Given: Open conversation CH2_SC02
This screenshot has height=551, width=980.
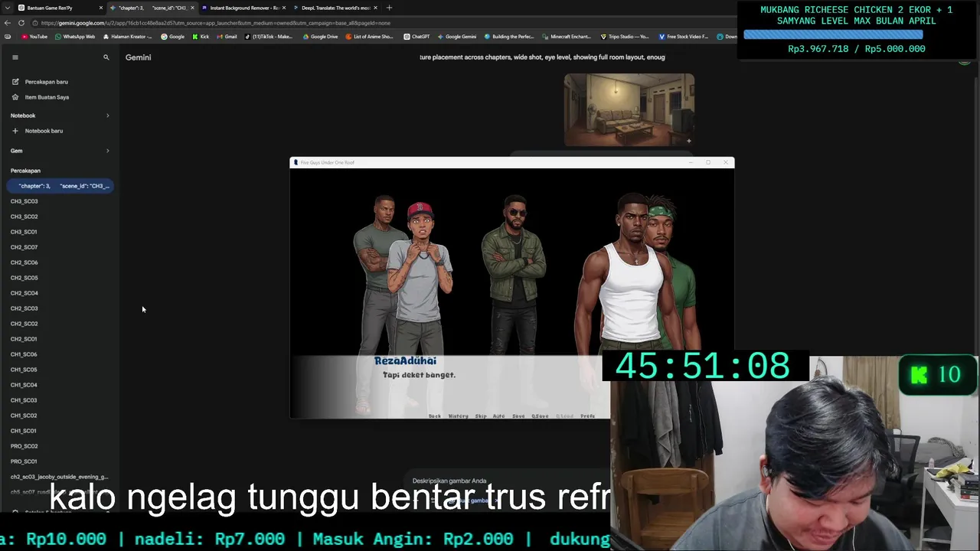Looking at the screenshot, I should point(24,324).
